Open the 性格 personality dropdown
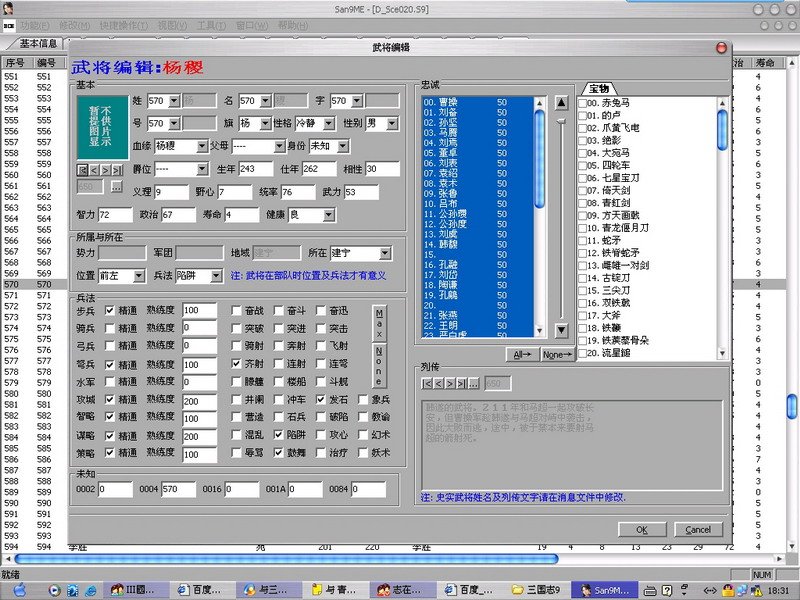The image size is (800, 600). tap(314, 124)
